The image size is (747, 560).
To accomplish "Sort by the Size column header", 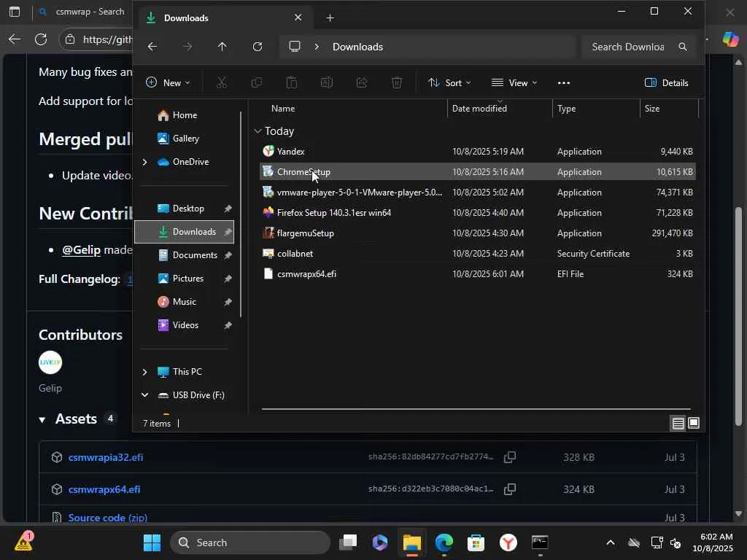I will tap(669, 109).
